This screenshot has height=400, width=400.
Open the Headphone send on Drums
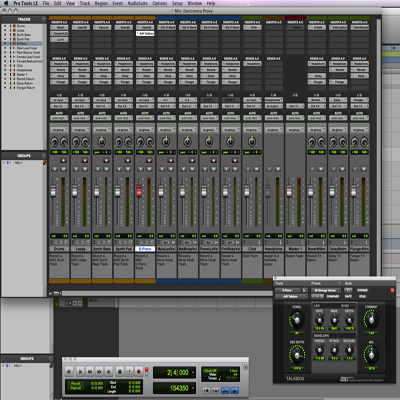(59, 64)
